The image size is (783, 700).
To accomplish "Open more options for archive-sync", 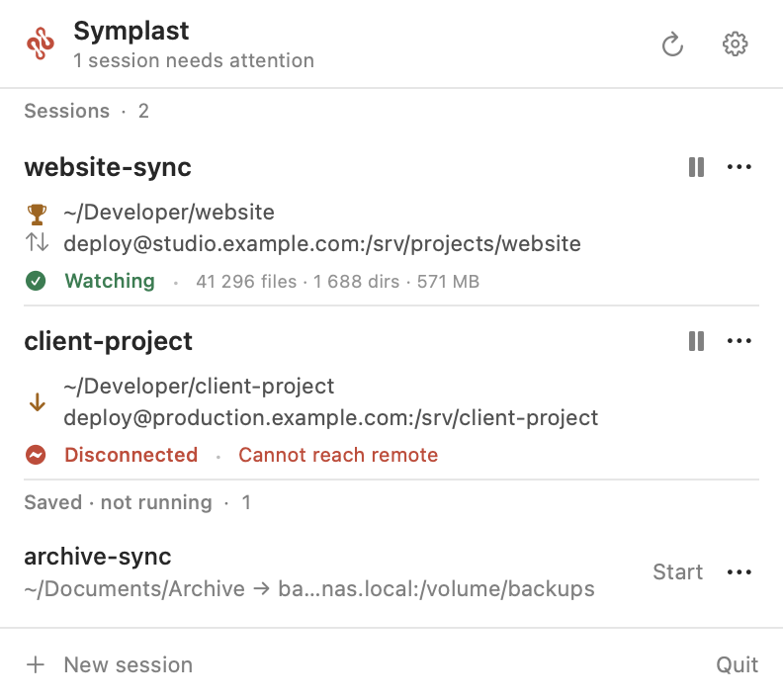I will [739, 571].
